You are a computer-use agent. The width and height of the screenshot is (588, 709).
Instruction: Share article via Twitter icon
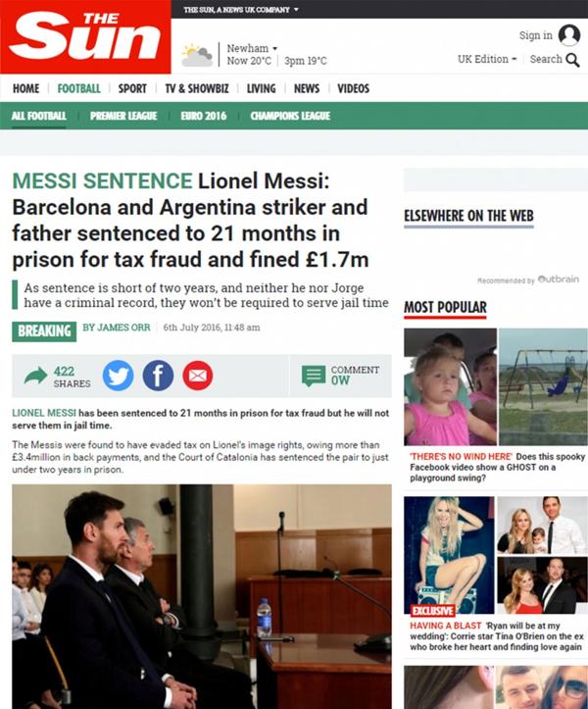[118, 376]
